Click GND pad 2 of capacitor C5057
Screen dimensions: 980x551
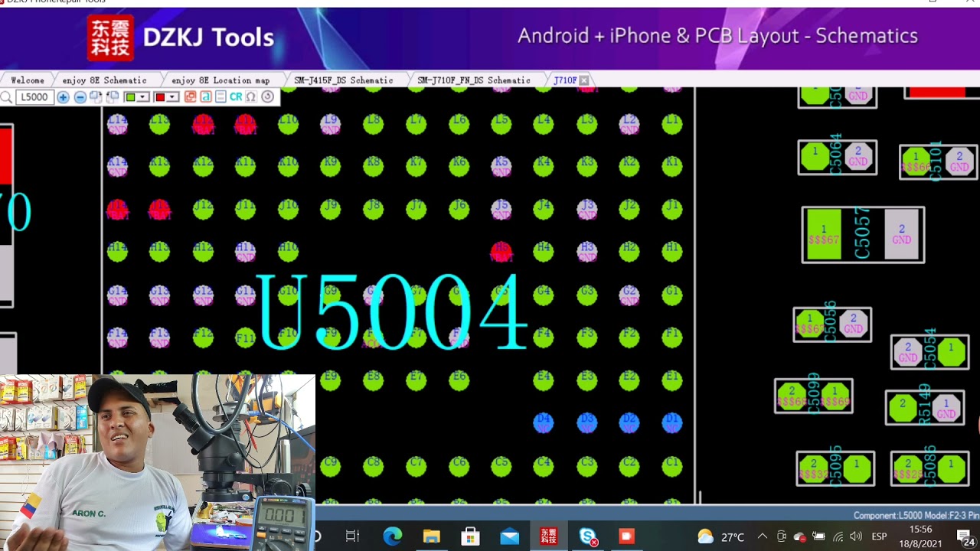pyautogui.click(x=901, y=235)
